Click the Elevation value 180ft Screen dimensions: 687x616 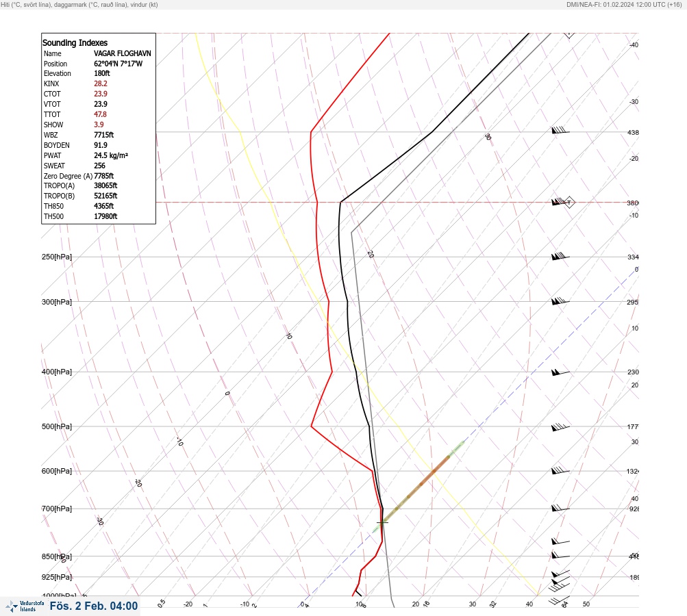point(101,73)
